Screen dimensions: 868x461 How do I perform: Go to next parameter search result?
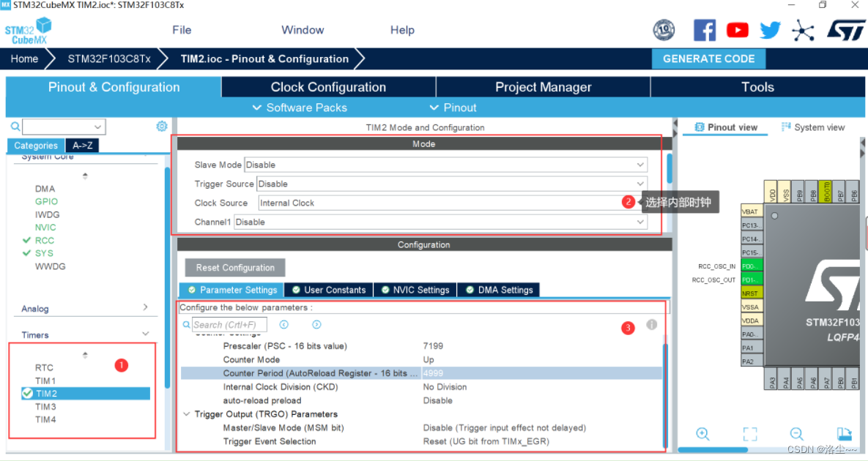pyautogui.click(x=316, y=324)
